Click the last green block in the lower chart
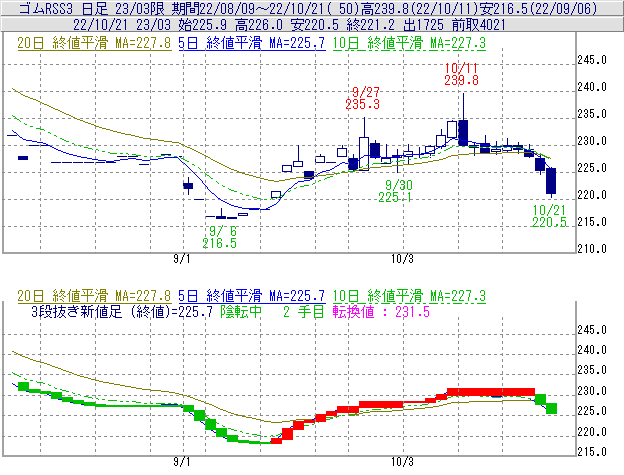Viewport: 624px width, 475px height. pyautogui.click(x=551, y=409)
